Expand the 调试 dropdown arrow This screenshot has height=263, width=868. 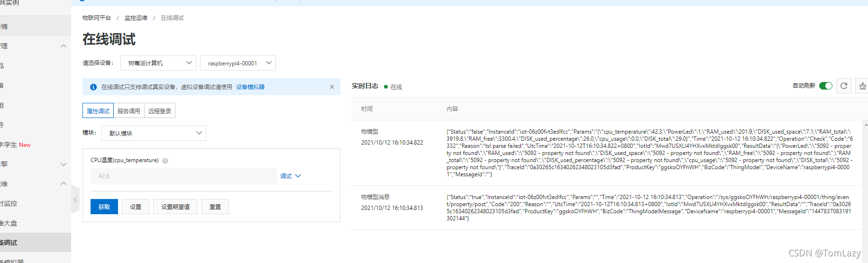(x=298, y=176)
